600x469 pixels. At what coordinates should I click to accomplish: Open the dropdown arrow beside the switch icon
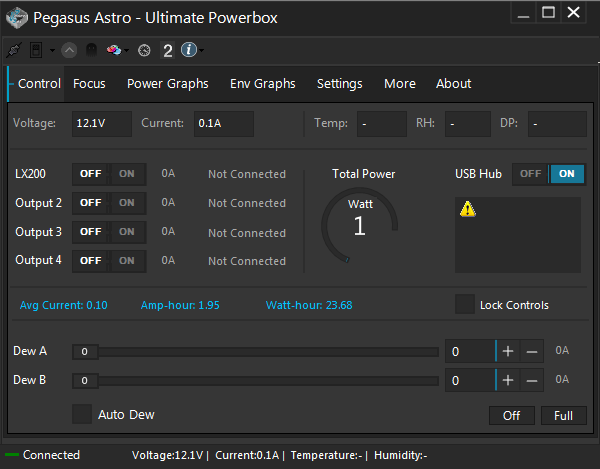(52, 50)
